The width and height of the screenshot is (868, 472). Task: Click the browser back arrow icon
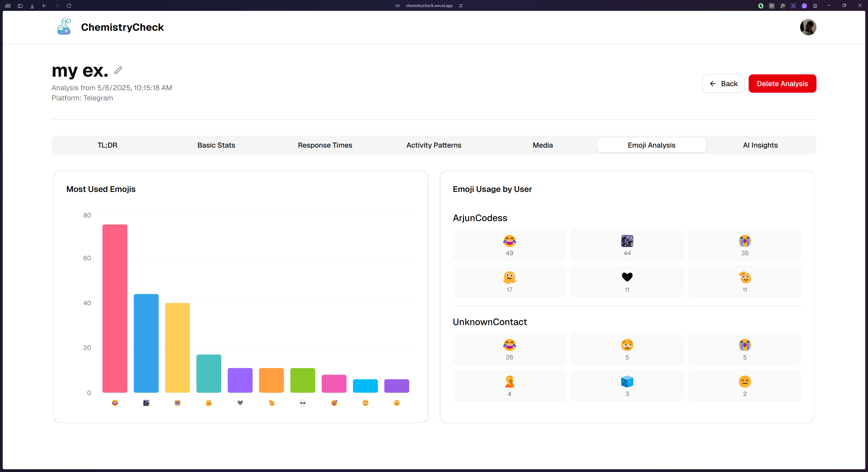pos(45,6)
